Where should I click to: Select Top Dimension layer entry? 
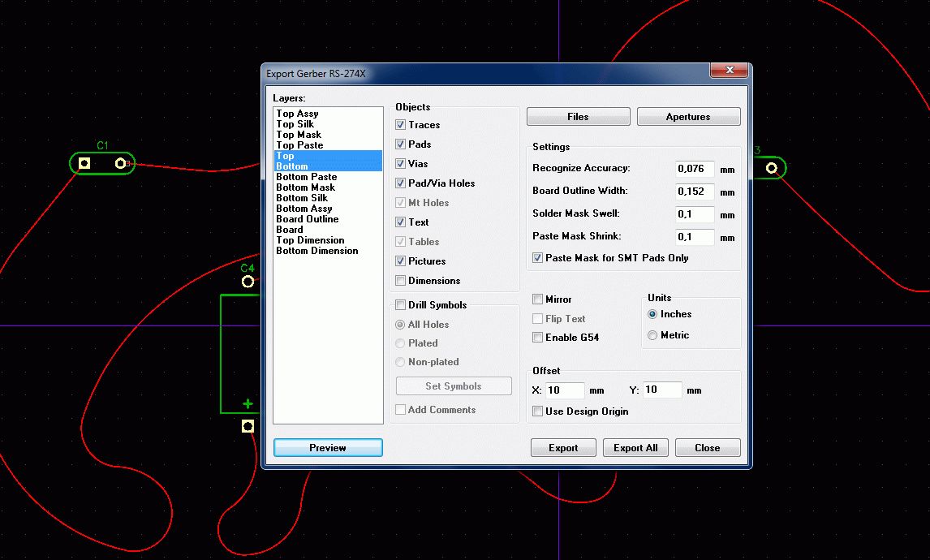coord(310,240)
